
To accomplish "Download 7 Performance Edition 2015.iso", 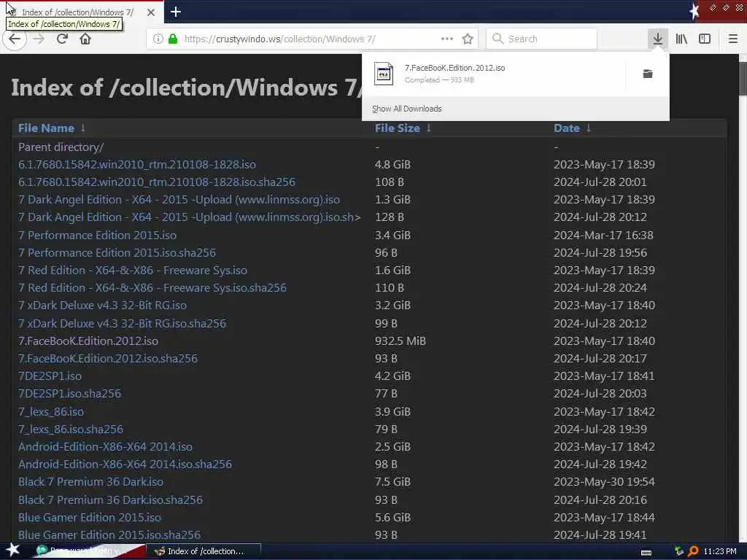I will [97, 236].
